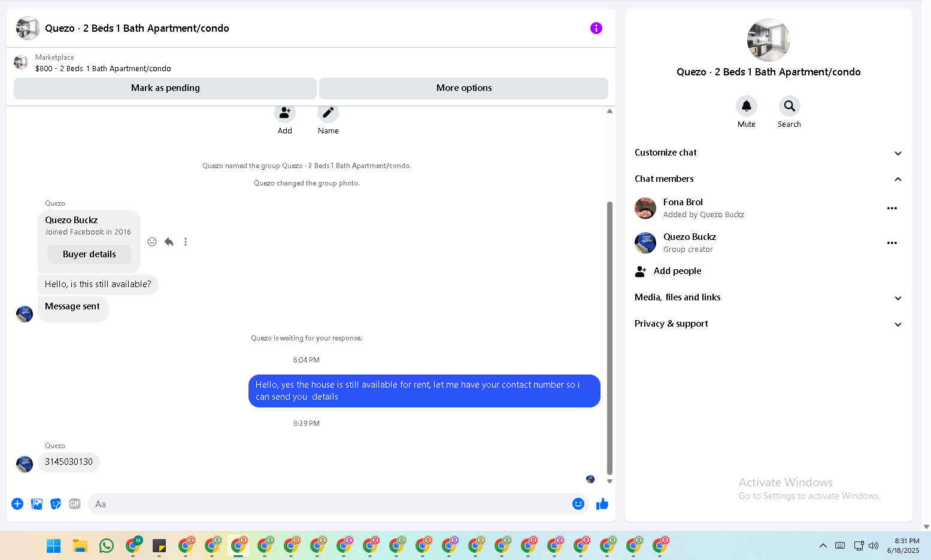Show hidden system tray icons

(823, 546)
